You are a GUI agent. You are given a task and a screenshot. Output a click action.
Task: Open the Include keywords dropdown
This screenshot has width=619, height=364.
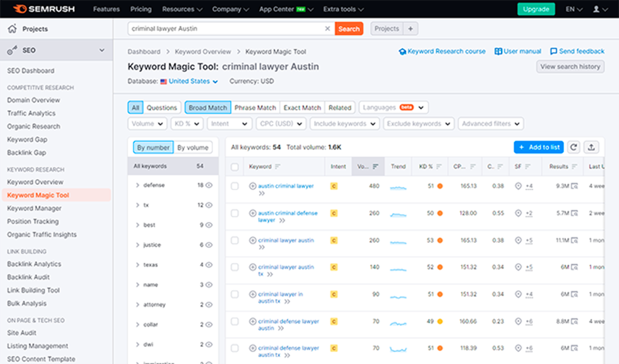tap(345, 123)
